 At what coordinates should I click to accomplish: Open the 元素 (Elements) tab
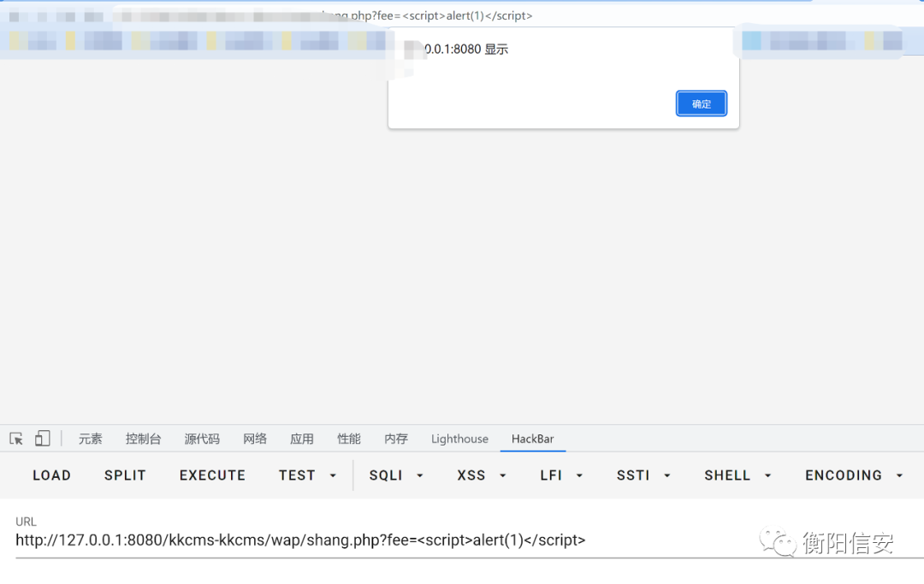(90, 439)
